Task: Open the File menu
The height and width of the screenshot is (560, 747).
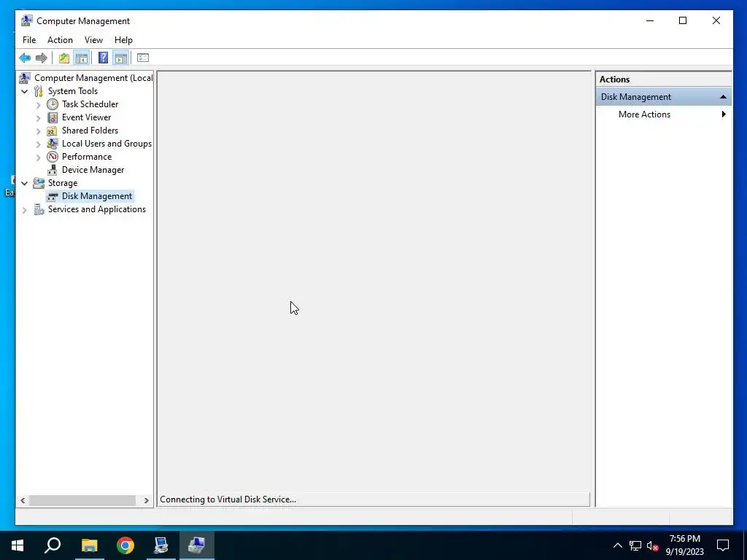Action: [x=29, y=40]
